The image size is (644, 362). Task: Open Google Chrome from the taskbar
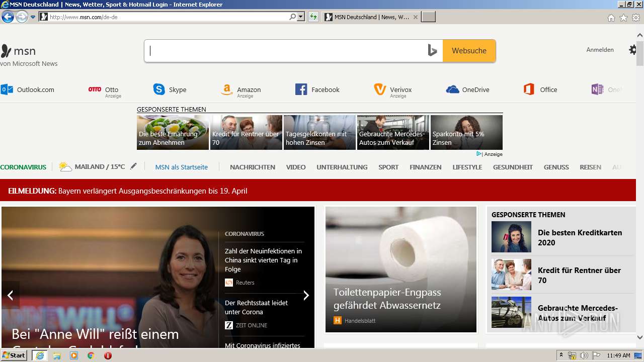pyautogui.click(x=91, y=355)
